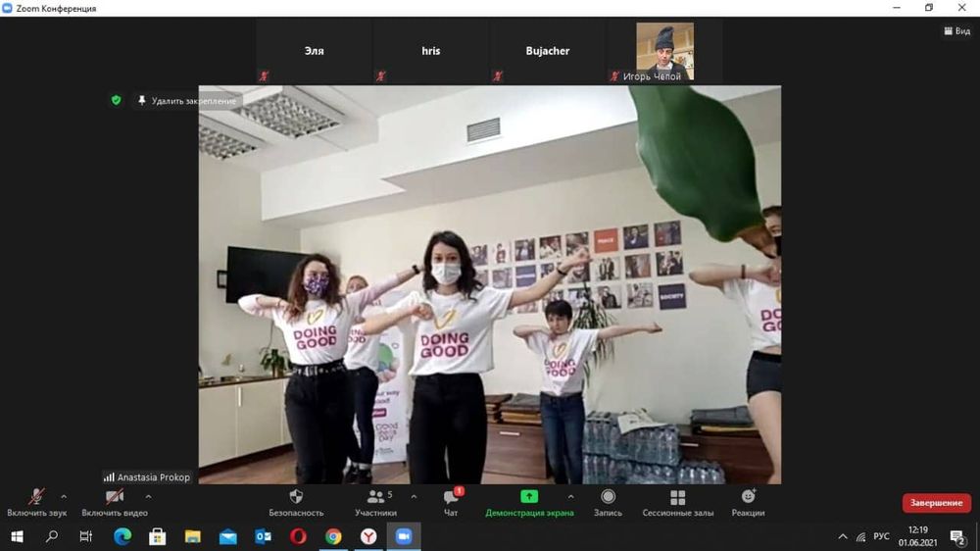Open Task View in taskbar
This screenshot has height=551, width=980.
click(85, 536)
